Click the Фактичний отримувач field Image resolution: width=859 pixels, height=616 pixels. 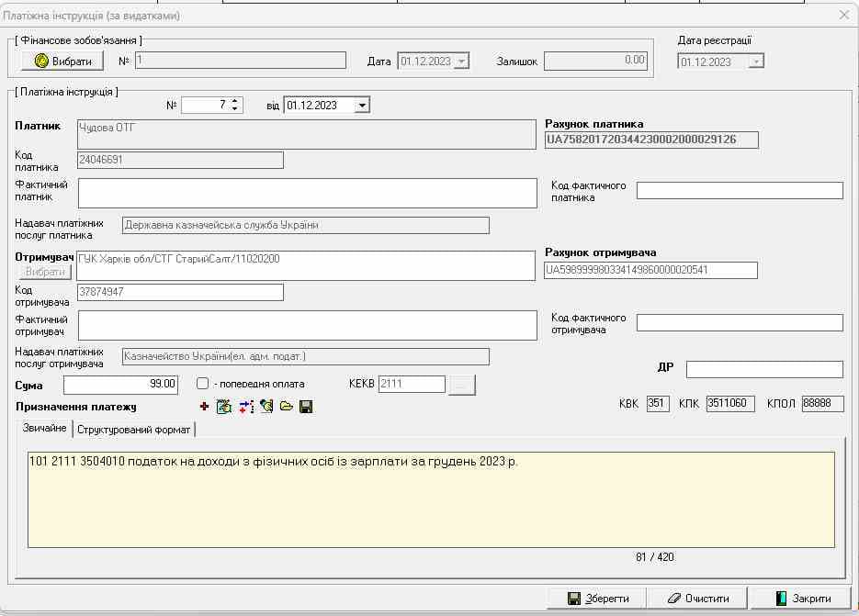coord(308,325)
